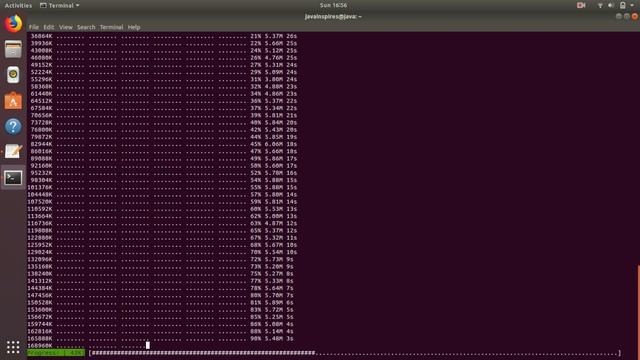The height and width of the screenshot is (360, 640).
Task: Open the clock showing Sun 16:56
Action: click(x=333, y=5)
